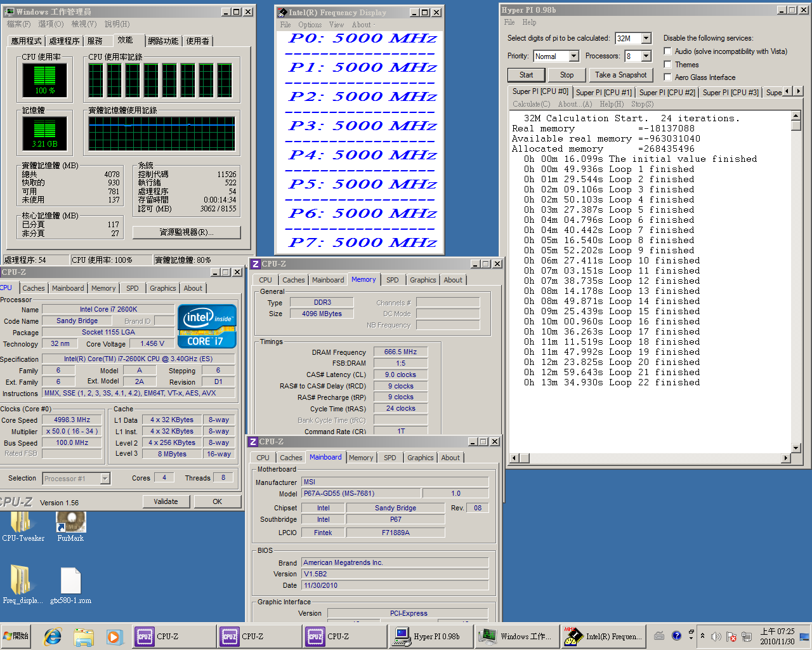Click the Task Manager title bar icon
Viewport: 812px width, 650px height.
(x=9, y=11)
